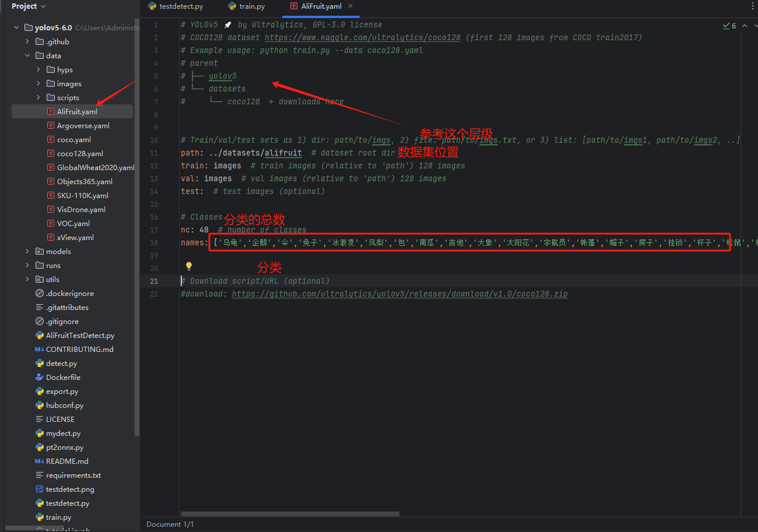Open the editor tabs more options menu

click(x=752, y=6)
